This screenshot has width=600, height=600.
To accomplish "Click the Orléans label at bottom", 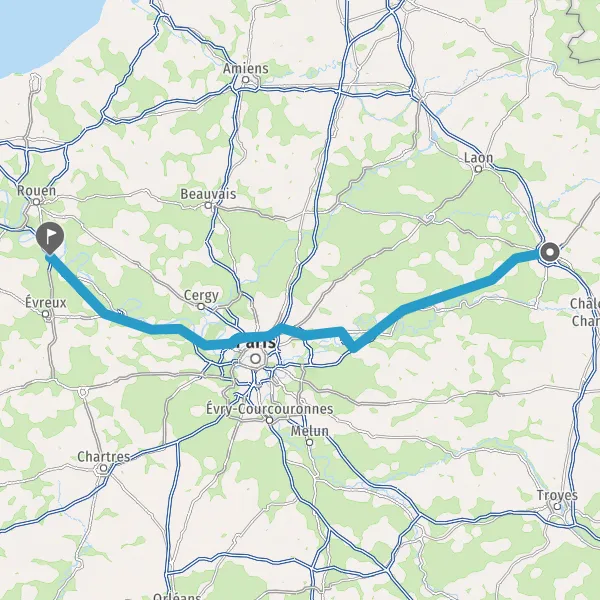I will pyautogui.click(x=177, y=596).
